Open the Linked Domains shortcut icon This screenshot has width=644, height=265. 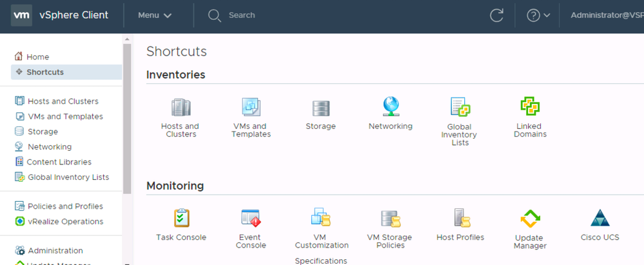[x=530, y=106]
